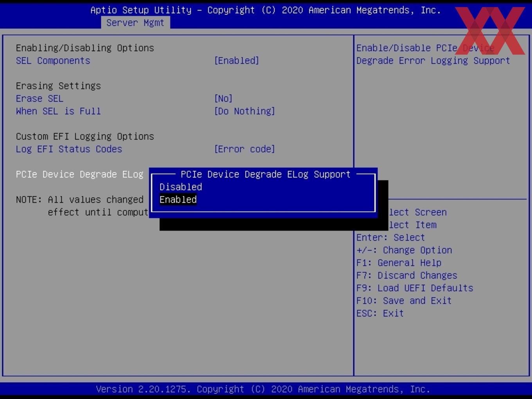Click the +/-: Change Option hint
This screenshot has width=532, height=399.
pos(404,250)
